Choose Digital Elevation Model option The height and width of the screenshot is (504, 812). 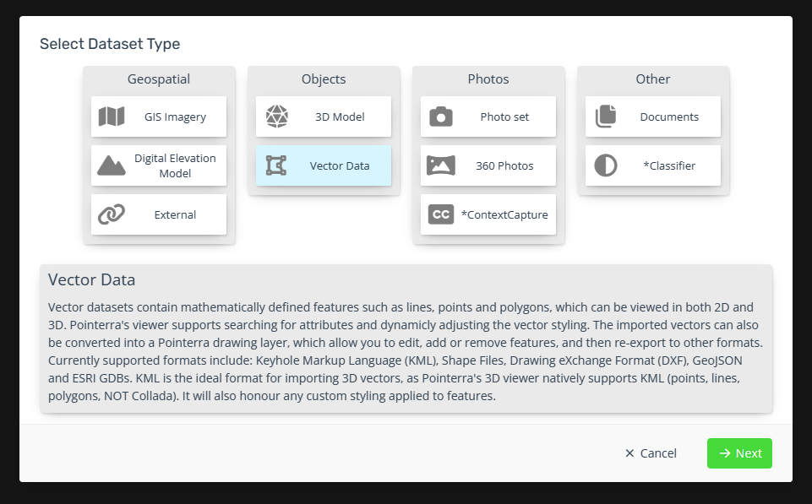tap(159, 165)
